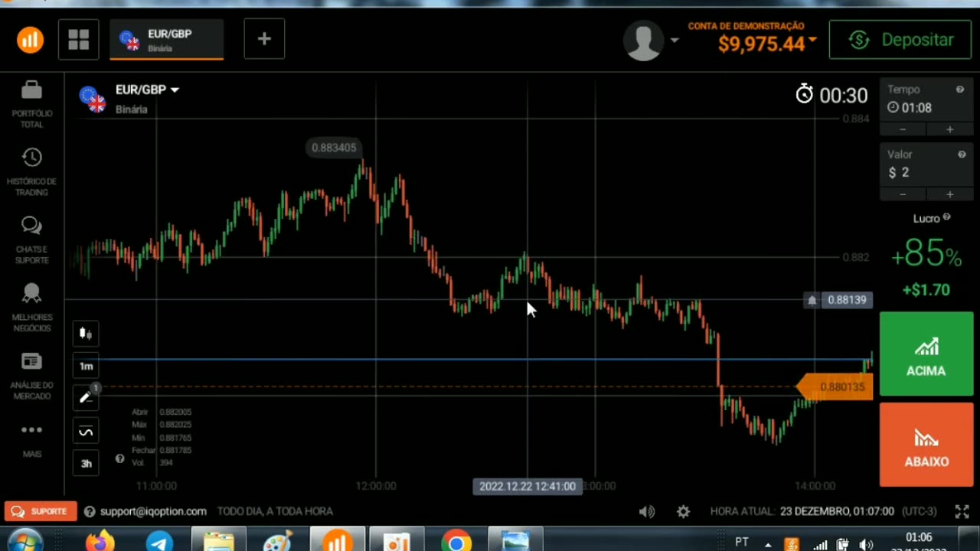Open the Mais three-dots menu
Viewport: 980px width, 551px height.
click(x=31, y=430)
